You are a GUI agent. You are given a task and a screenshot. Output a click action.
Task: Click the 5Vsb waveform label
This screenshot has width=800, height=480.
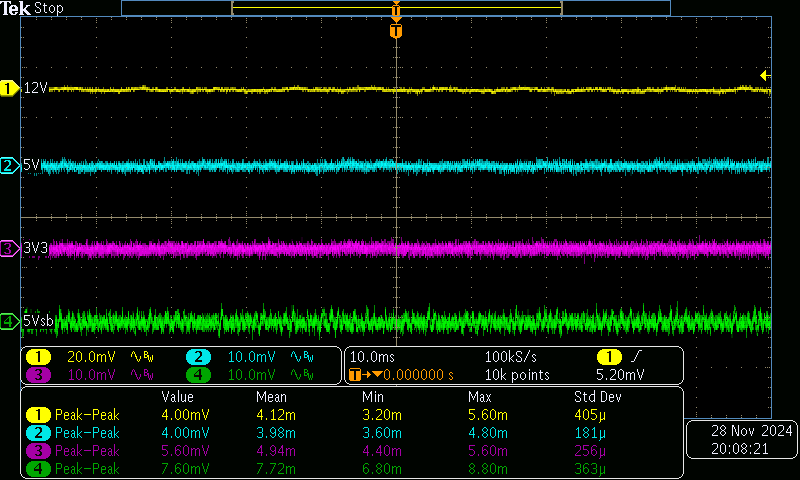tap(38, 321)
